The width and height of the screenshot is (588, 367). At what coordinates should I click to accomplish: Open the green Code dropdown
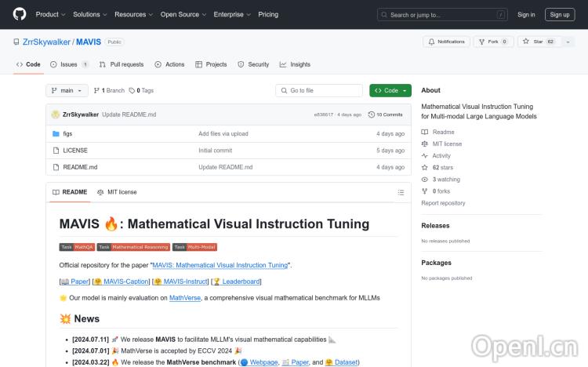point(390,90)
